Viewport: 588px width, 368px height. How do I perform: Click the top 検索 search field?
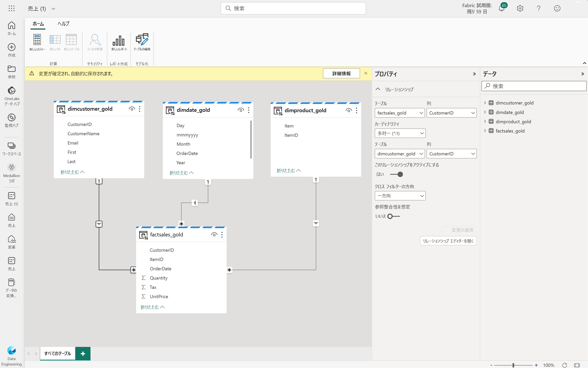point(293,9)
